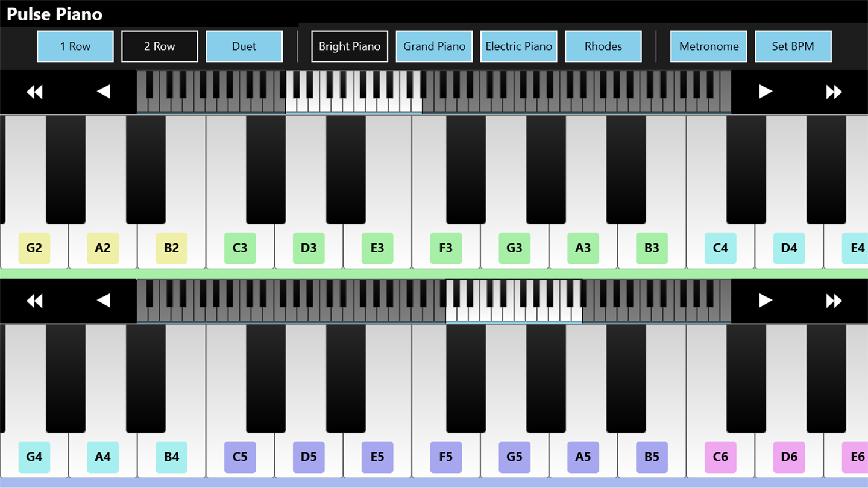Select the Bright Piano sound
The height and width of the screenshot is (488, 868).
(x=350, y=46)
